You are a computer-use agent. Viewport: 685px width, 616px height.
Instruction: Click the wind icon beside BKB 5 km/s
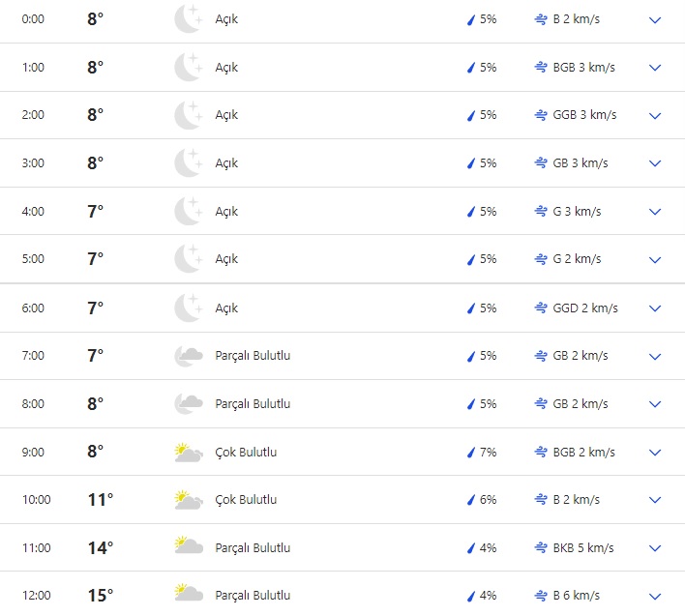point(541,548)
